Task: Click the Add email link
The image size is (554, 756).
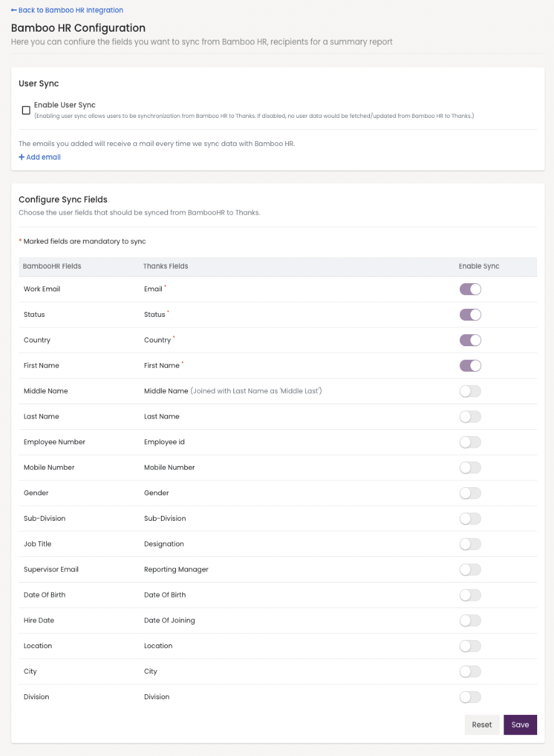Action: [x=40, y=157]
